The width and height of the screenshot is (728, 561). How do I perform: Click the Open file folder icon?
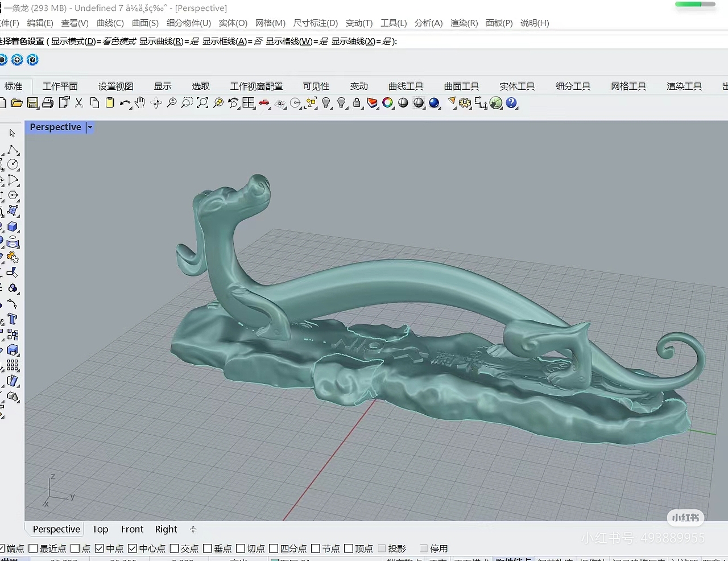pyautogui.click(x=17, y=103)
